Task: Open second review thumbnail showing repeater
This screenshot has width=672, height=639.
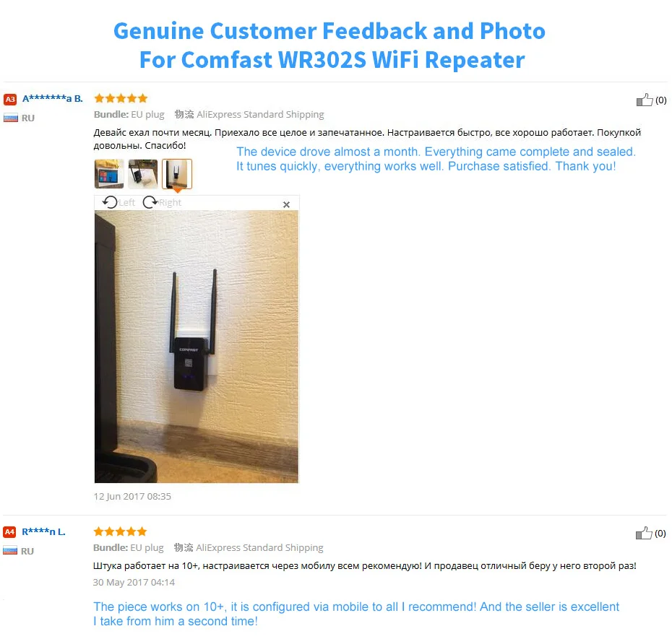Action: point(143,173)
